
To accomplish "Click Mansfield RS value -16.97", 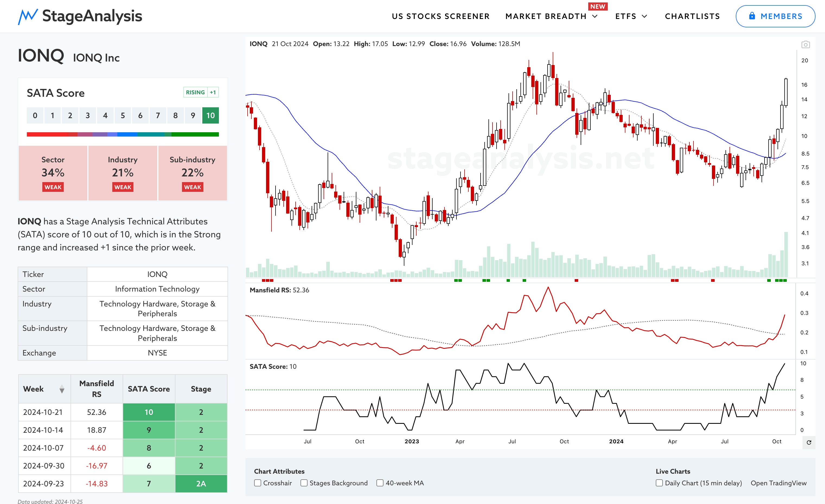I will click(x=97, y=466).
